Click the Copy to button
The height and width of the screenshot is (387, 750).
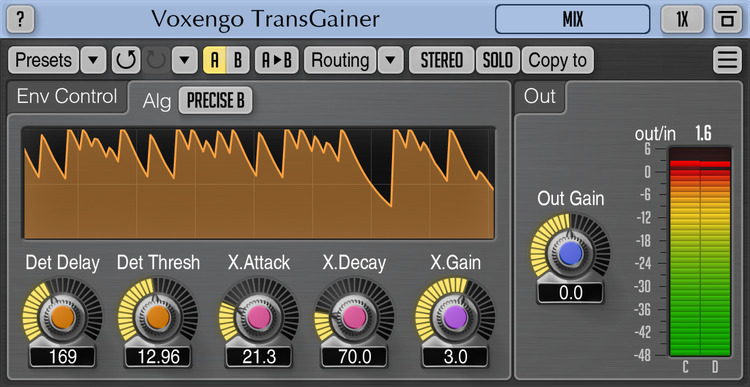point(557,60)
